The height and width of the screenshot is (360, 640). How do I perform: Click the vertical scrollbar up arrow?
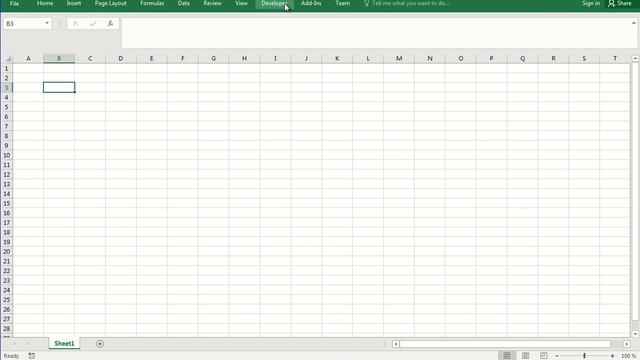635,59
